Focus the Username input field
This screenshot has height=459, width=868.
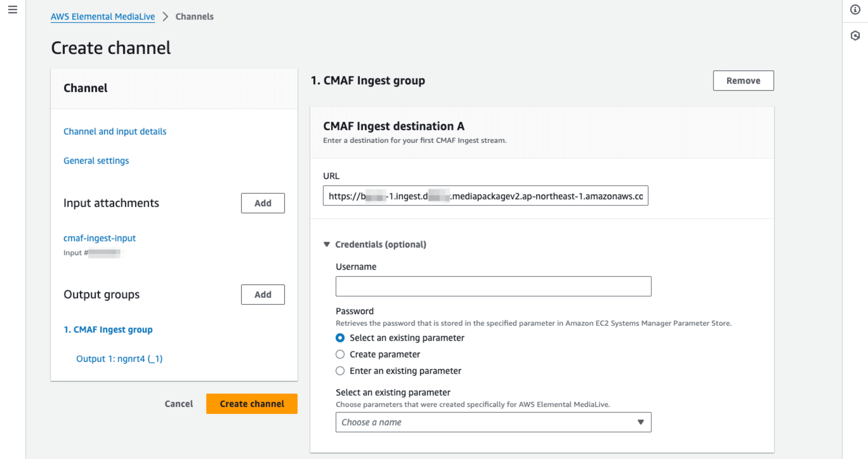[493, 287]
